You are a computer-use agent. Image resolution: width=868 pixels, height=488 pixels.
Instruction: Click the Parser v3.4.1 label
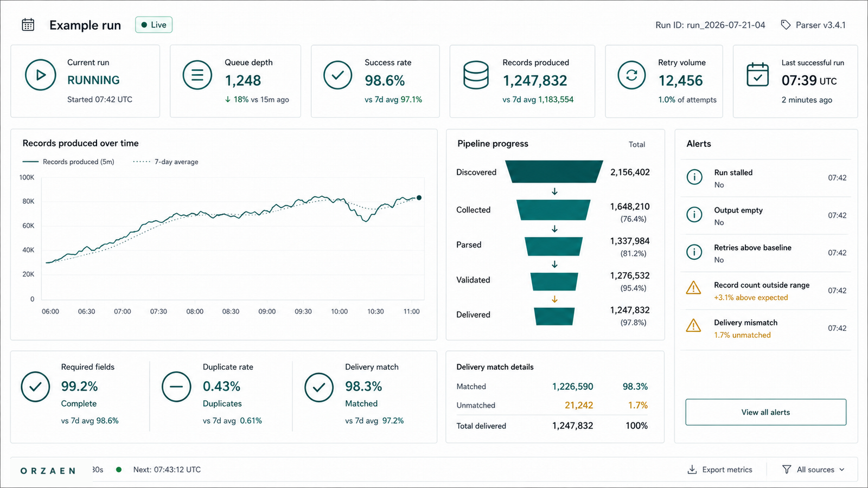(x=820, y=25)
